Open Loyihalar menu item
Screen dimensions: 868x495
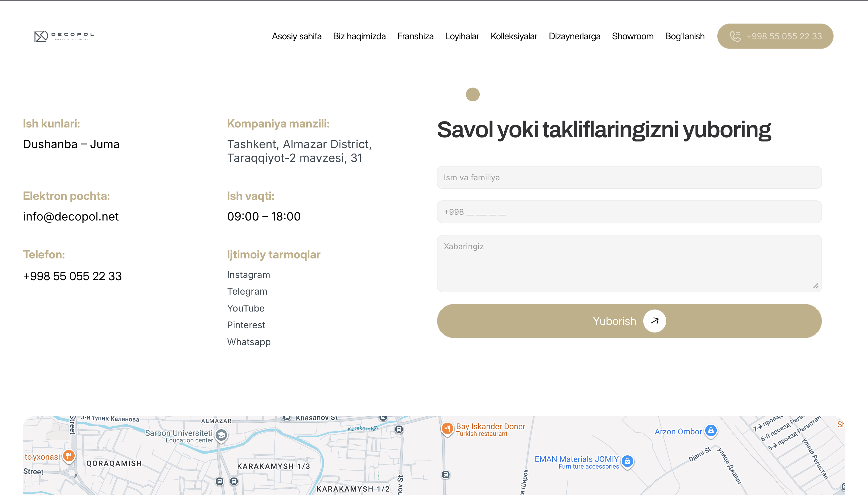(x=462, y=36)
